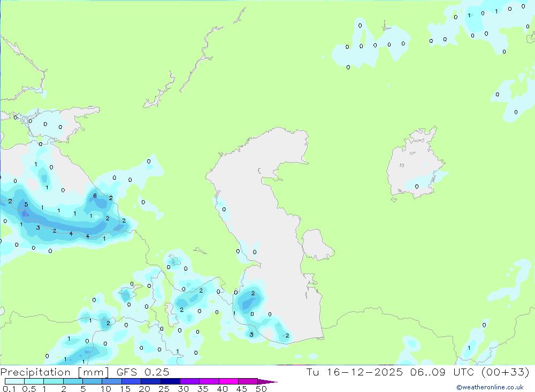Click the 25–30 mm navy legend swatch
This screenshot has height=392, width=535.
(x=170, y=381)
